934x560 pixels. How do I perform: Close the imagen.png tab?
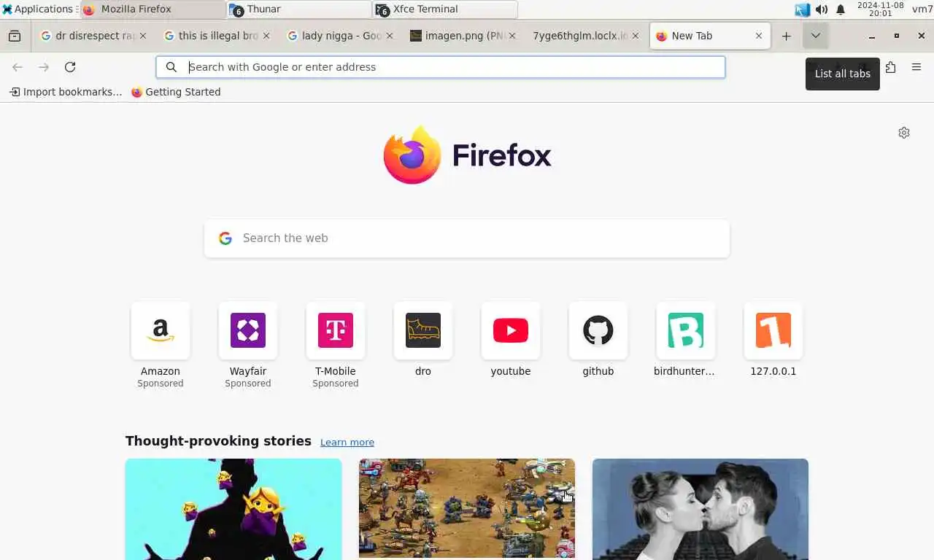pyautogui.click(x=512, y=36)
